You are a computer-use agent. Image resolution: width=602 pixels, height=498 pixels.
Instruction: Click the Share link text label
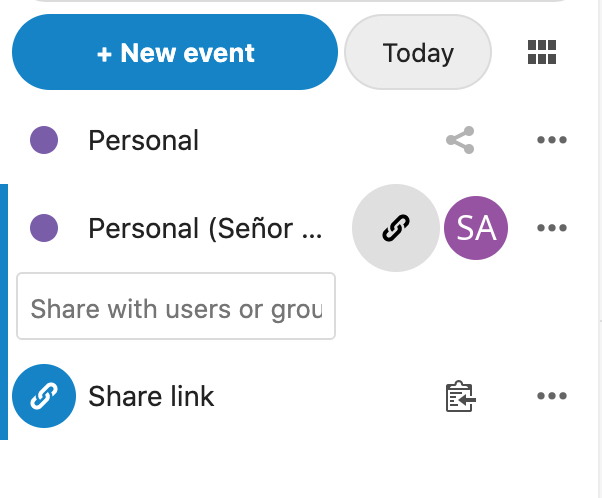(x=151, y=397)
